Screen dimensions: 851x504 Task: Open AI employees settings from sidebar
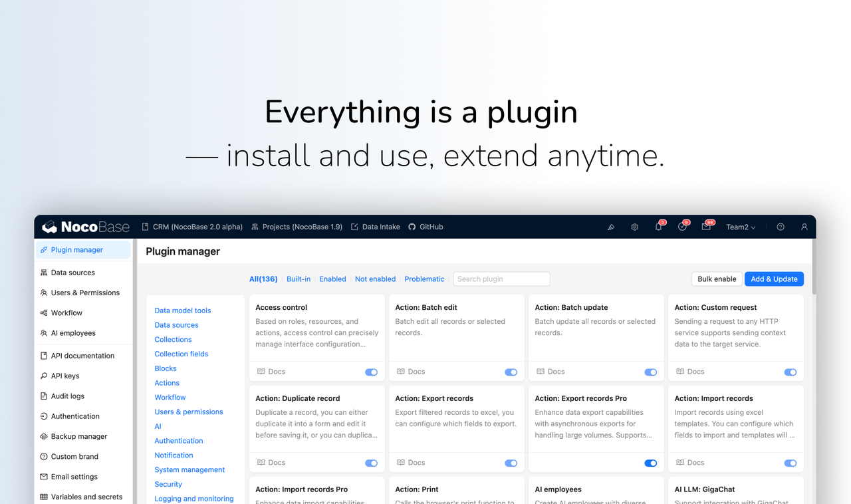click(x=70, y=332)
